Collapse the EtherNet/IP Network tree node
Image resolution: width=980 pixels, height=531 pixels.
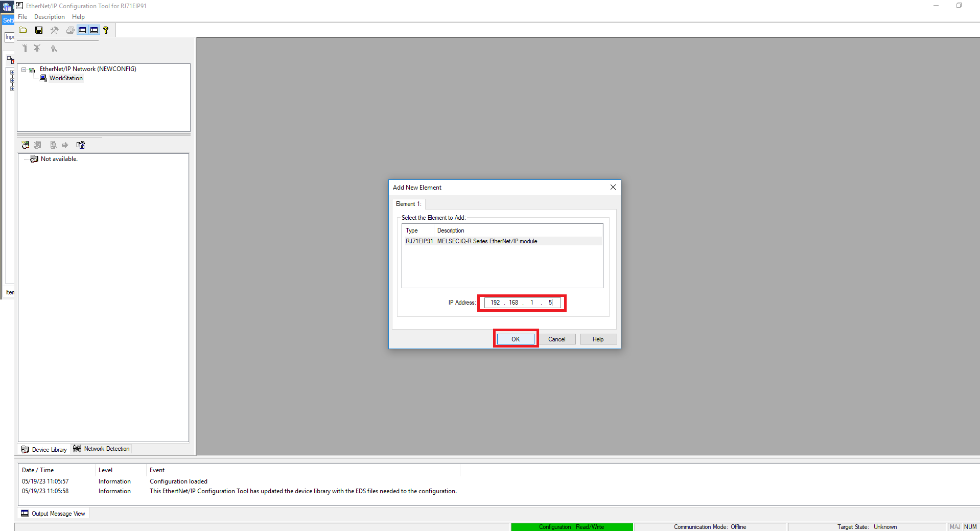[24, 70]
